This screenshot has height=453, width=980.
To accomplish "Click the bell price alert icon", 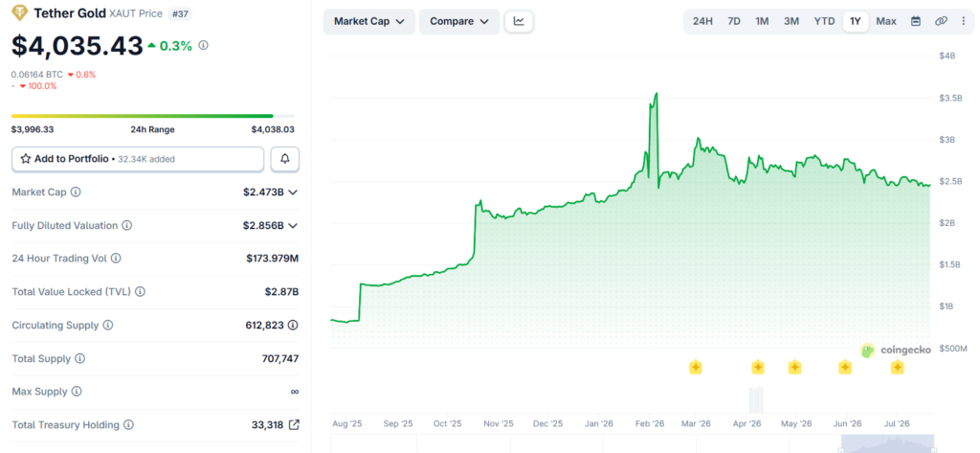I will coord(285,159).
